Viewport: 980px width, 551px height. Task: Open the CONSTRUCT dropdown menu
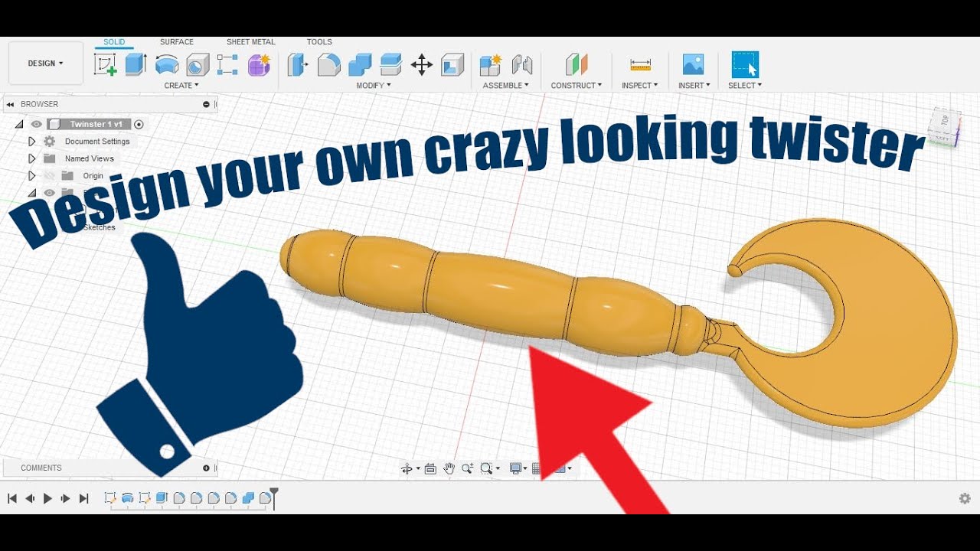(577, 86)
